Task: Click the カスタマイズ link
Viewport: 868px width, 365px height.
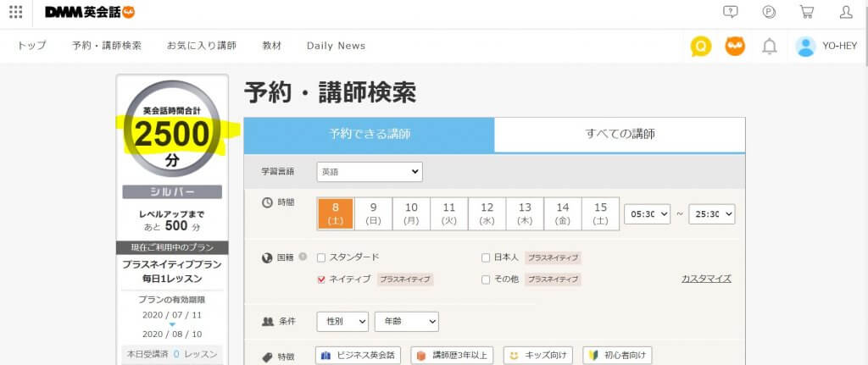Action: pyautogui.click(x=706, y=279)
